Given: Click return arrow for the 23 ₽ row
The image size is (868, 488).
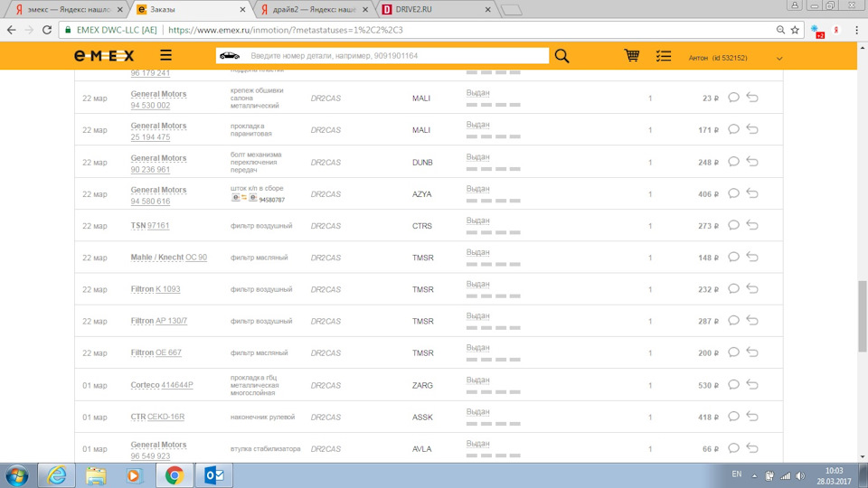Looking at the screenshot, I should [751, 98].
